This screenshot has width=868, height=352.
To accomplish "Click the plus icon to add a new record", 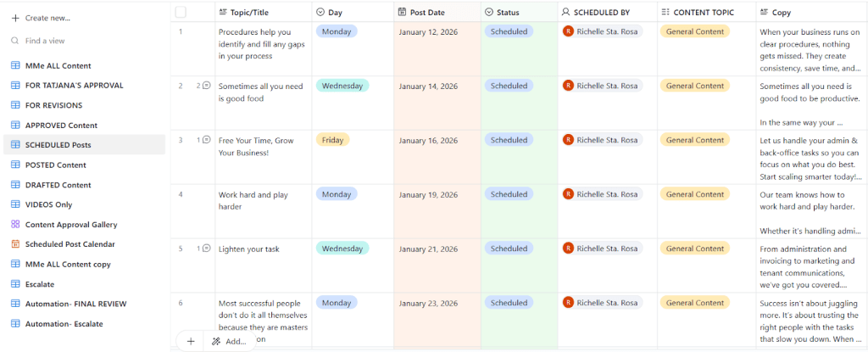I will click(191, 341).
